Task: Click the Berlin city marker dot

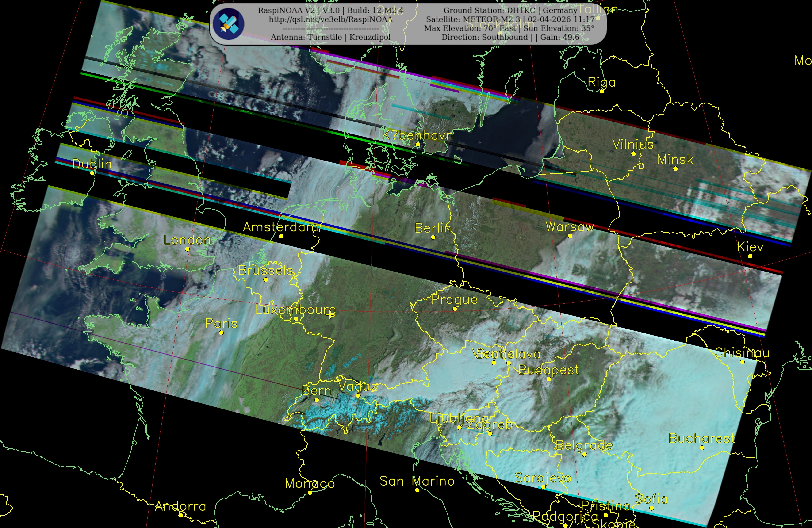Action: (433, 237)
